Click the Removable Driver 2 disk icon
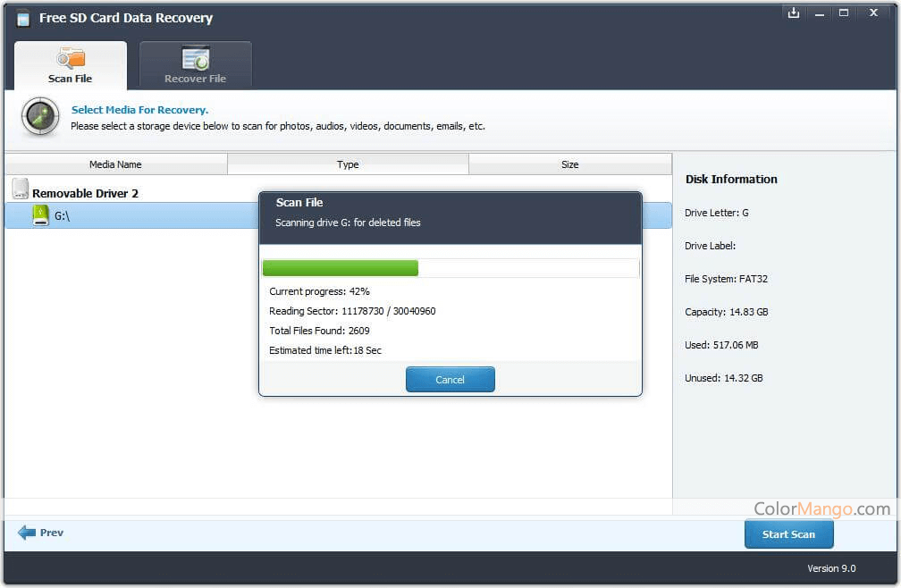Viewport: 901px width, 588px height. pyautogui.click(x=20, y=189)
